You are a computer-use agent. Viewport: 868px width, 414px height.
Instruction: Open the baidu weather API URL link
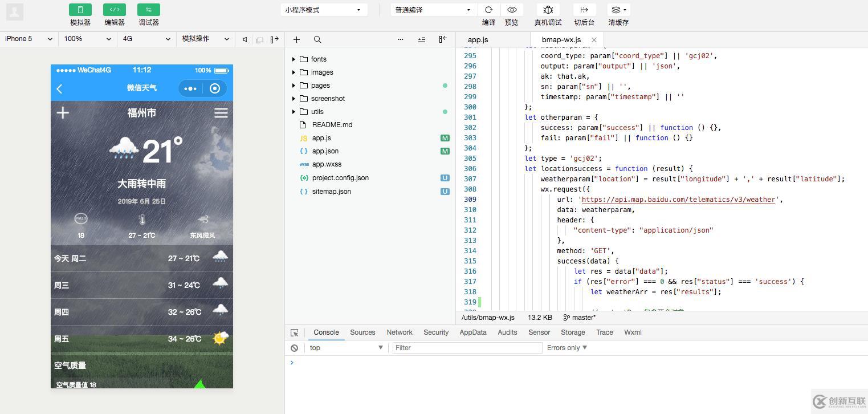pyautogui.click(x=678, y=200)
